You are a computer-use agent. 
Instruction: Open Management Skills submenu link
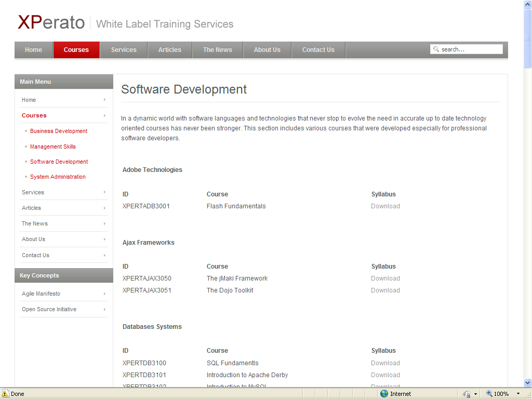click(x=53, y=147)
